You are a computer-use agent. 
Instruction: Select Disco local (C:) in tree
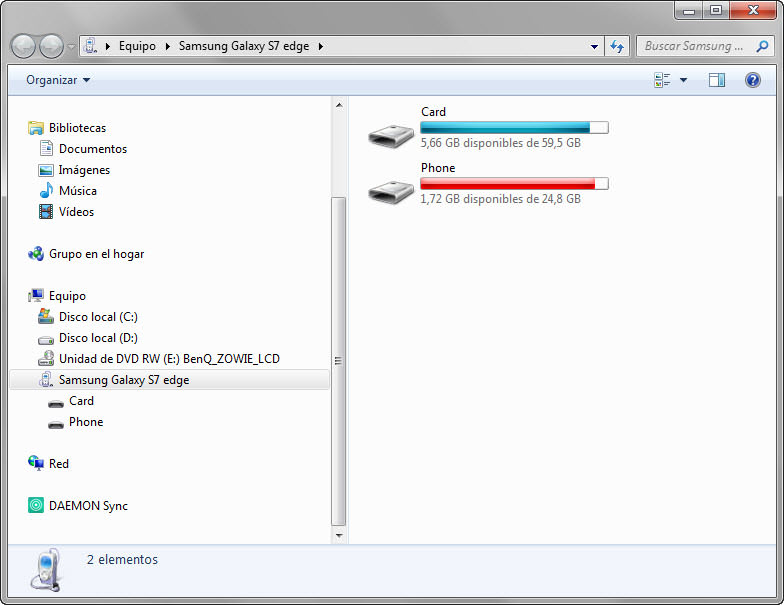pos(98,317)
